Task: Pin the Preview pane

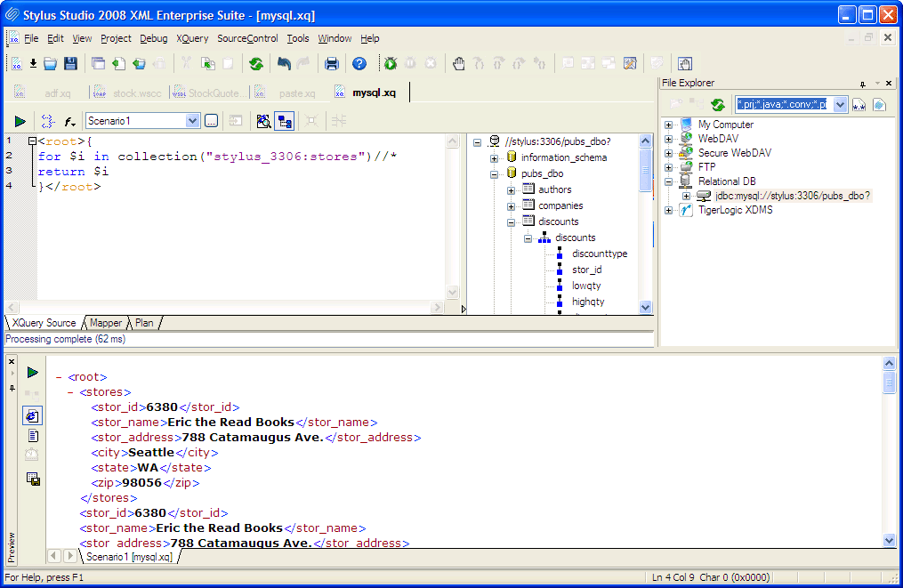Action: click(x=12, y=389)
